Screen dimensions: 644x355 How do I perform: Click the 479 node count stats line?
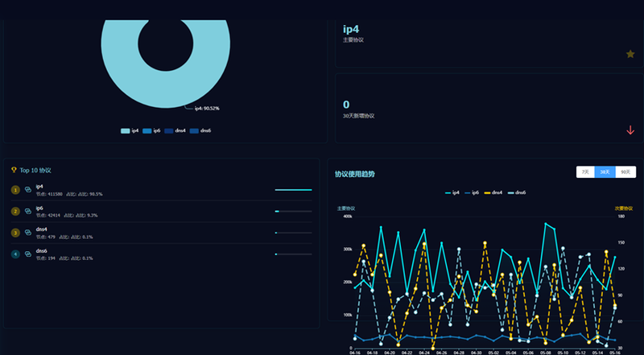pos(64,237)
